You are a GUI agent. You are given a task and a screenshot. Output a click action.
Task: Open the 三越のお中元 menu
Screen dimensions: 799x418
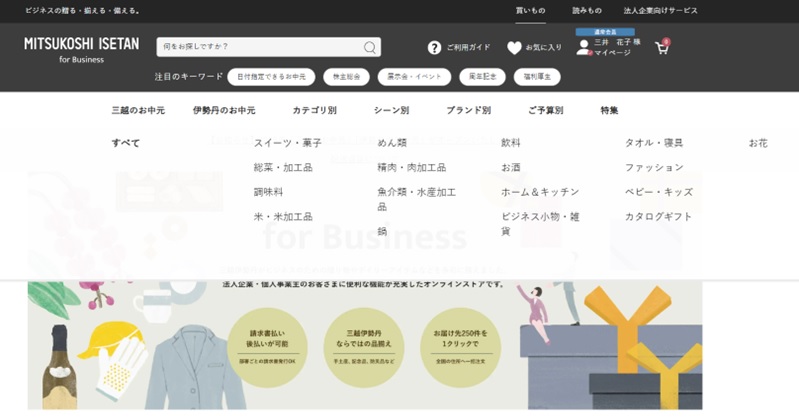[x=138, y=110]
